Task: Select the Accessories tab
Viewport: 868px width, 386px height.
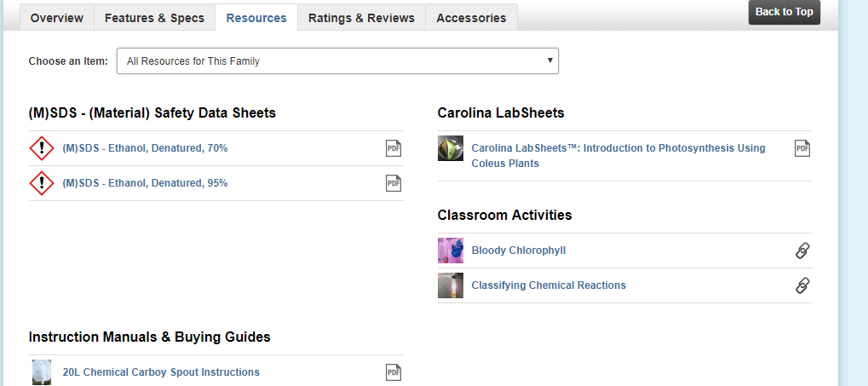Action: coord(471,18)
